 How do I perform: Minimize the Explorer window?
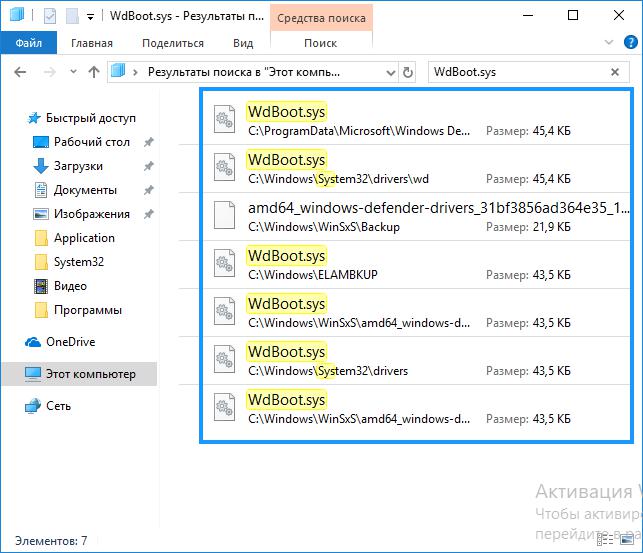pos(528,16)
